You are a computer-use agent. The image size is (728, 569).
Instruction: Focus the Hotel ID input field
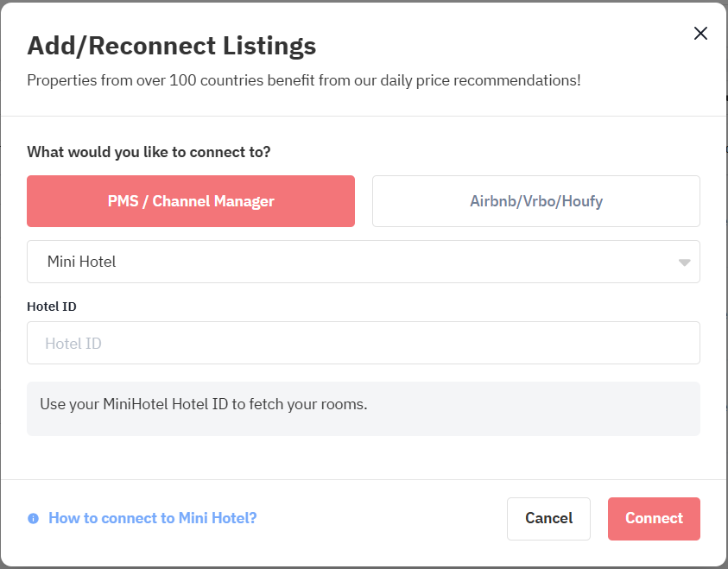(364, 343)
